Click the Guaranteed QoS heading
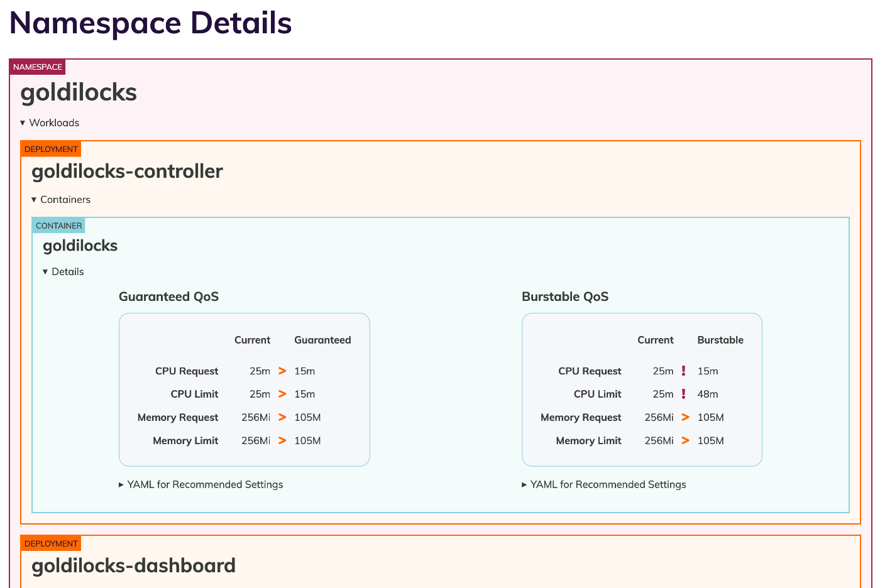The width and height of the screenshot is (880, 588). tap(168, 297)
